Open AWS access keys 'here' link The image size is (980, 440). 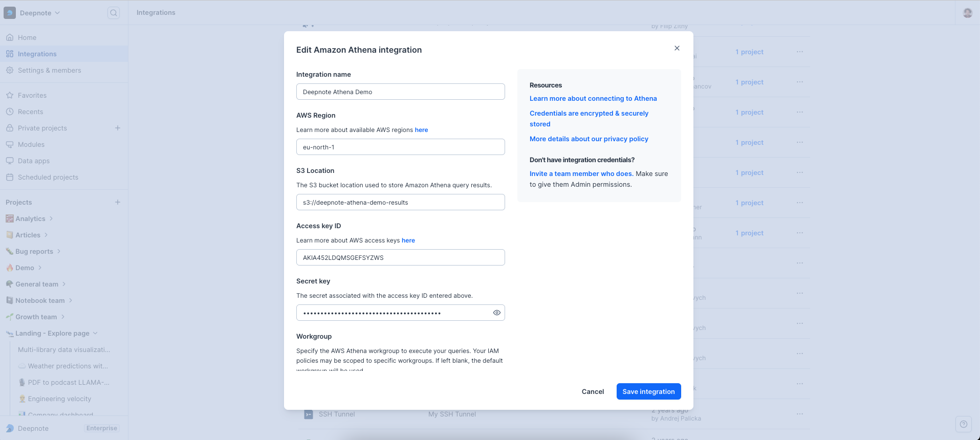point(408,240)
